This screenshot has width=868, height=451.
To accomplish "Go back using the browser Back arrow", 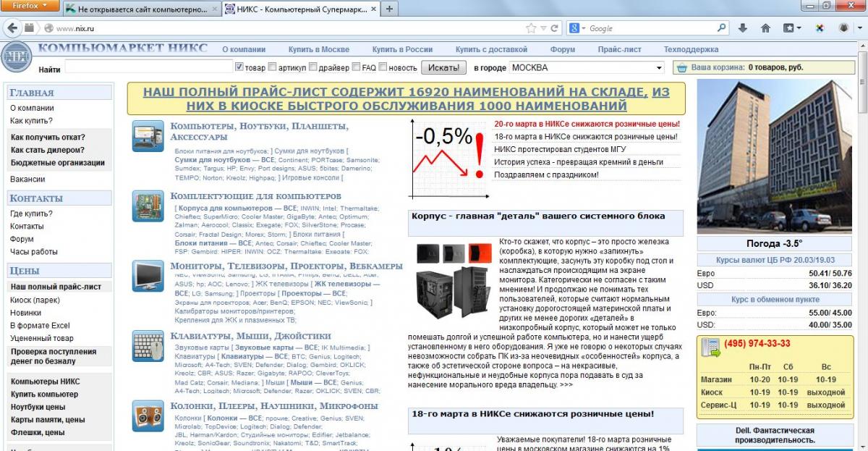I will [x=12, y=28].
